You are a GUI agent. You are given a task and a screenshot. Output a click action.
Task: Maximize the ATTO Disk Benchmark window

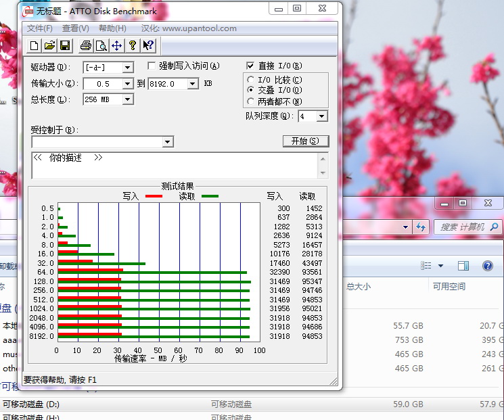tap(297, 9)
